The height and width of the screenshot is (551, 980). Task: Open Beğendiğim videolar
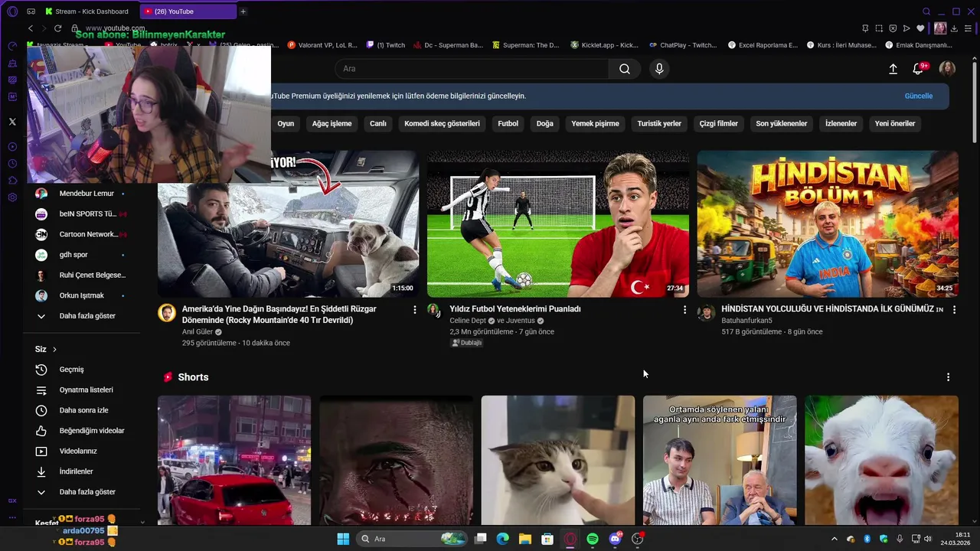[81, 431]
